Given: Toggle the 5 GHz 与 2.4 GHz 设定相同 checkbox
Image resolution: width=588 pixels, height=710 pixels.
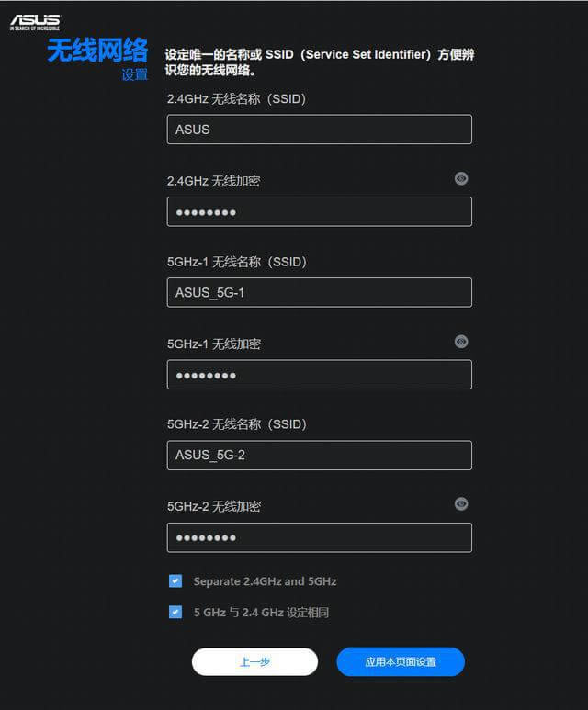Looking at the screenshot, I should click(175, 612).
